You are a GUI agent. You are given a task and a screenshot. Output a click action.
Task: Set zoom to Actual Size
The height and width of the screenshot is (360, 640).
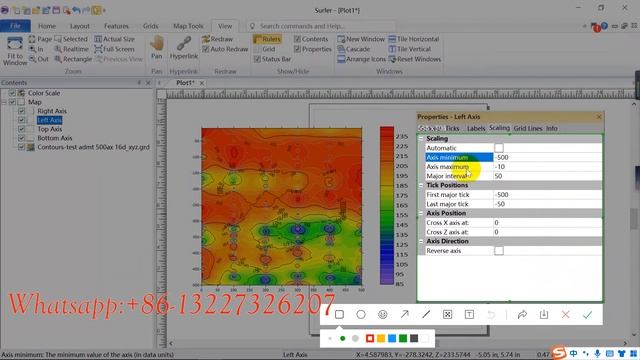114,39
